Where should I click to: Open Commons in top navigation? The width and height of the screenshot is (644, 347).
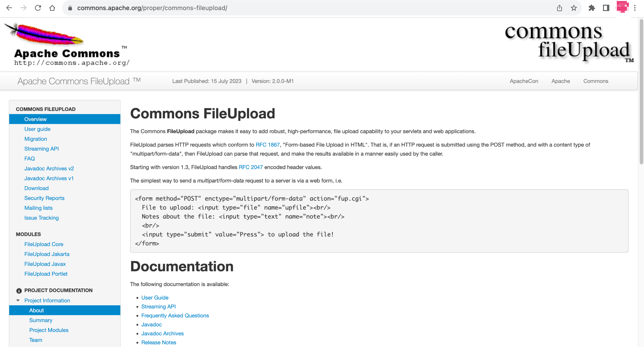tap(596, 81)
